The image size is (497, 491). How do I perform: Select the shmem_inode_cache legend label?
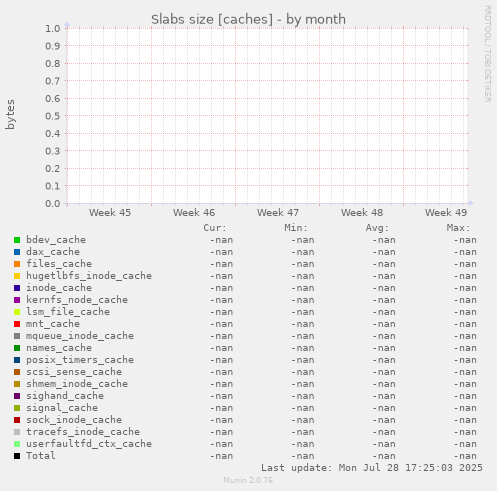point(77,384)
